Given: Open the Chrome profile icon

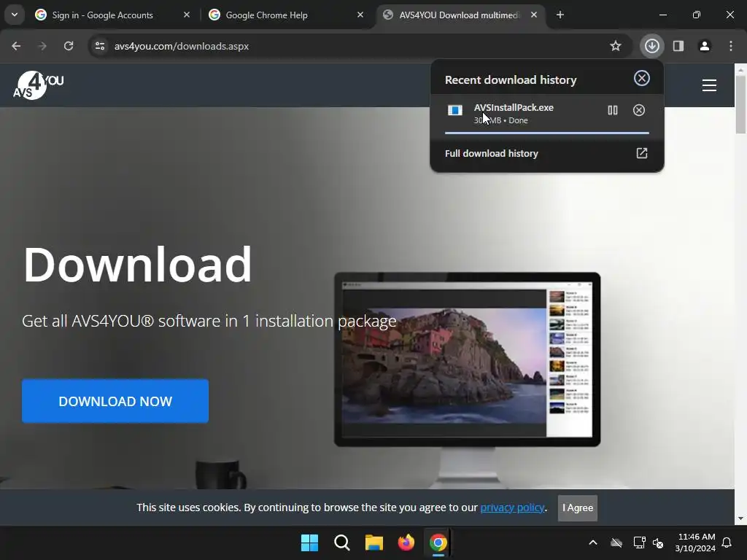Looking at the screenshot, I should tap(705, 46).
